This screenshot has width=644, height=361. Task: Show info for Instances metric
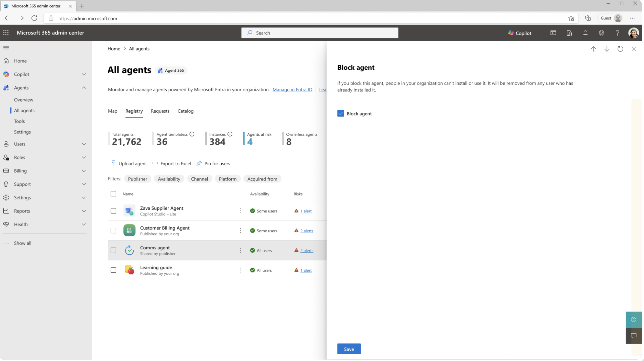pos(230,134)
